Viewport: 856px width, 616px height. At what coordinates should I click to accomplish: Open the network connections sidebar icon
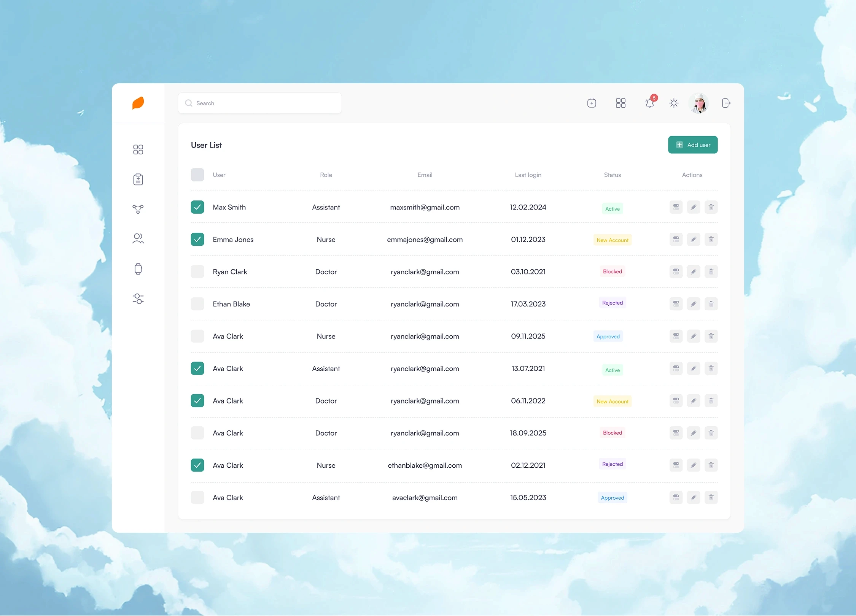138,209
